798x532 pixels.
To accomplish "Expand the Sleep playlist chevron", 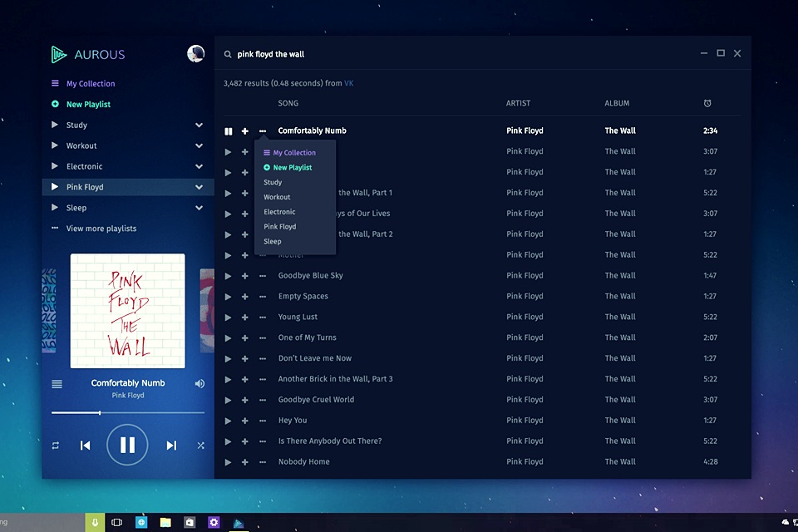I will coord(199,208).
